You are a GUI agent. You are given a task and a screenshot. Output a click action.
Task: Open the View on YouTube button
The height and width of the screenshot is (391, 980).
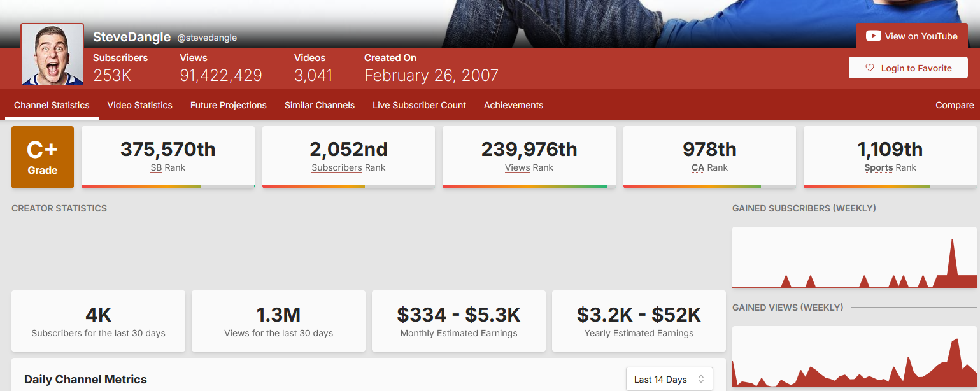(912, 36)
